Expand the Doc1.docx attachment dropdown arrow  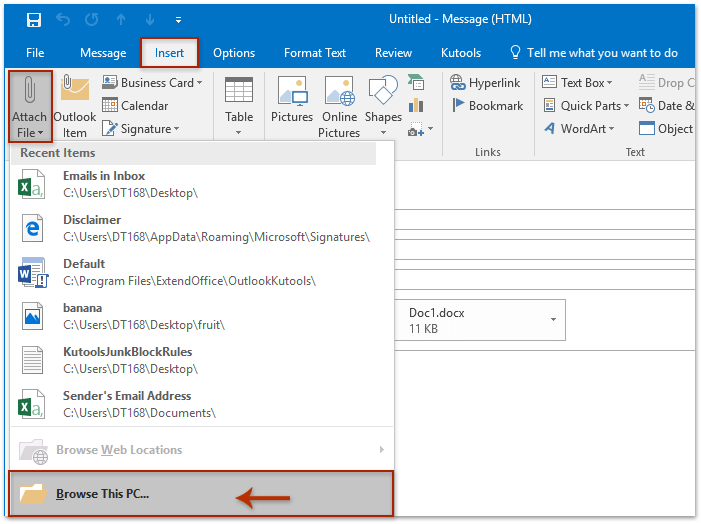tap(553, 320)
